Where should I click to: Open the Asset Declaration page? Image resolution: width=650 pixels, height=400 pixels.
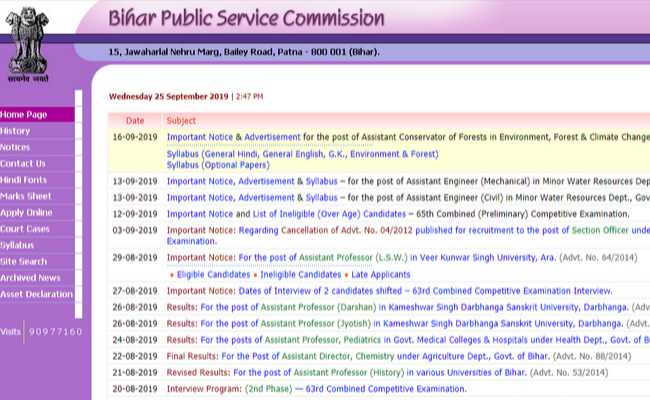[x=35, y=294]
